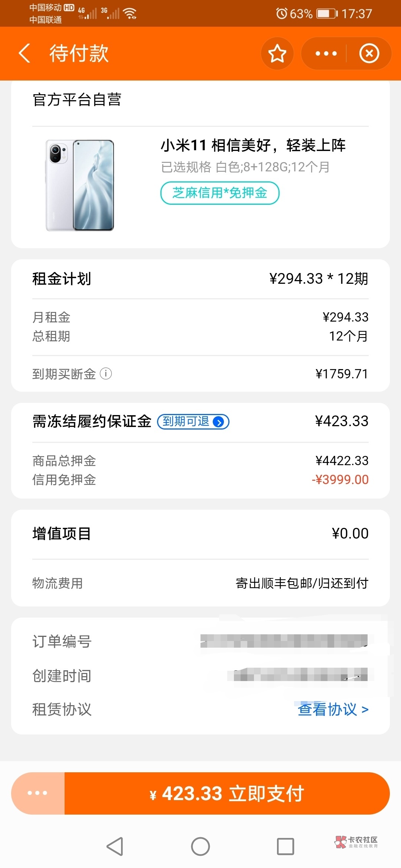Tap the 租金计划 section header

pyautogui.click(x=62, y=279)
